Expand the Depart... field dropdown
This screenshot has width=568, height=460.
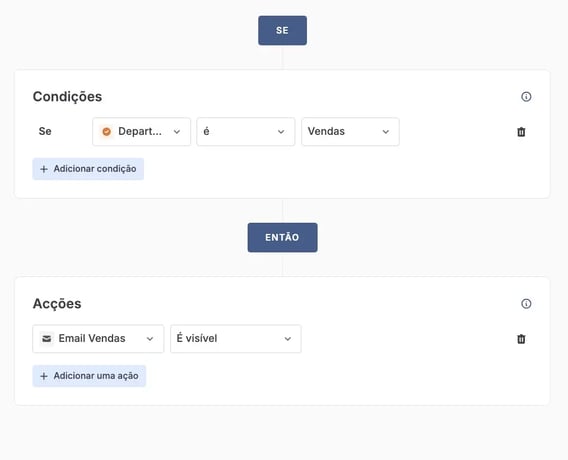[x=141, y=131]
